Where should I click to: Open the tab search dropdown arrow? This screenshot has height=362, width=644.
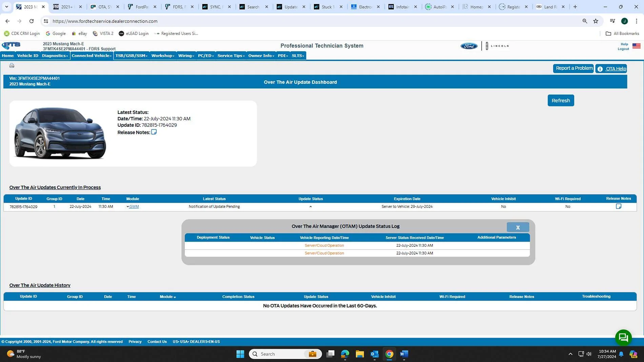[6, 7]
